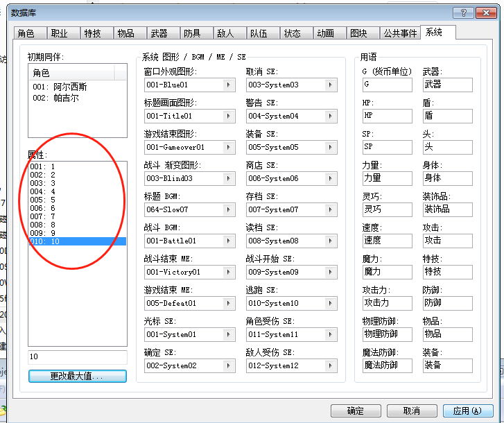Switch to the 角色 tab
The height and width of the screenshot is (423, 504).
(31, 33)
